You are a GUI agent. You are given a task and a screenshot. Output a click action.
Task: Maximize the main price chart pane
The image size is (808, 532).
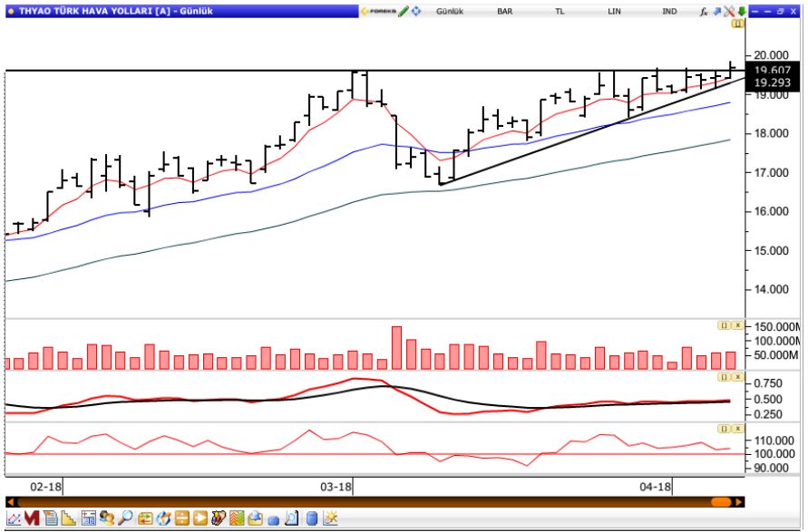pyautogui.click(x=738, y=24)
